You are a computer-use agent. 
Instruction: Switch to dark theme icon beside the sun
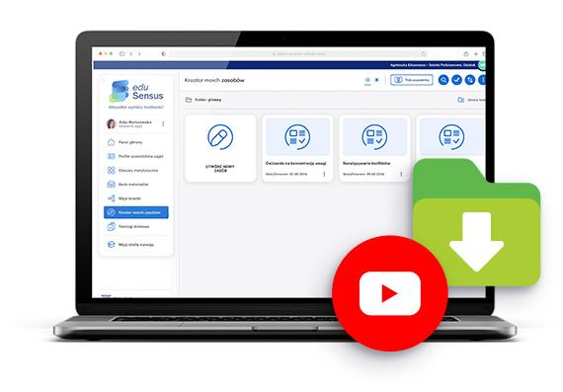point(376,80)
